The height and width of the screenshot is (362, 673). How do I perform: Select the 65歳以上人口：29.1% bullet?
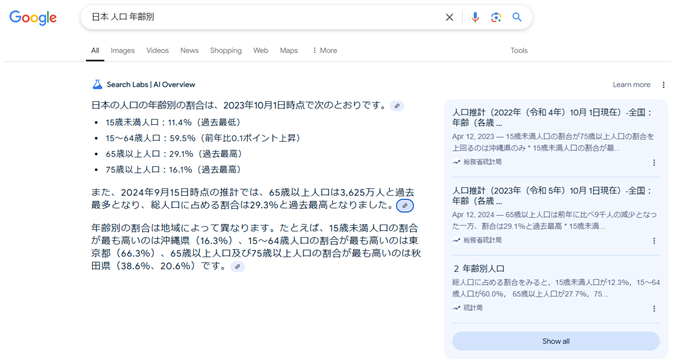[176, 154]
